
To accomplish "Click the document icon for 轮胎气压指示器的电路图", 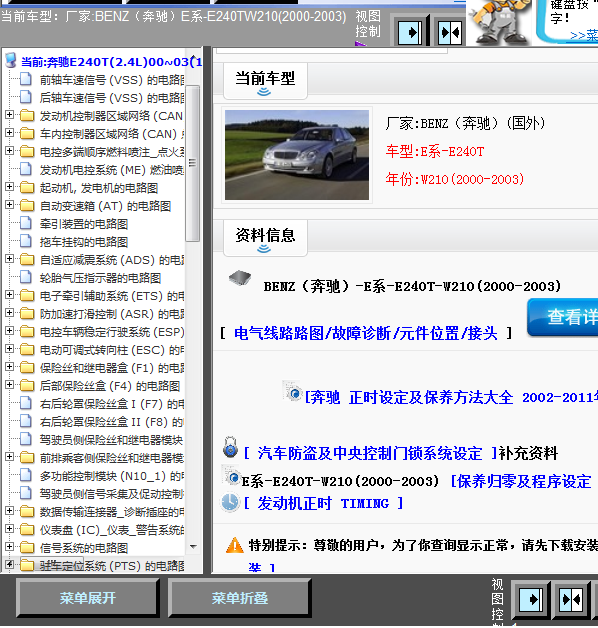I will (26, 277).
